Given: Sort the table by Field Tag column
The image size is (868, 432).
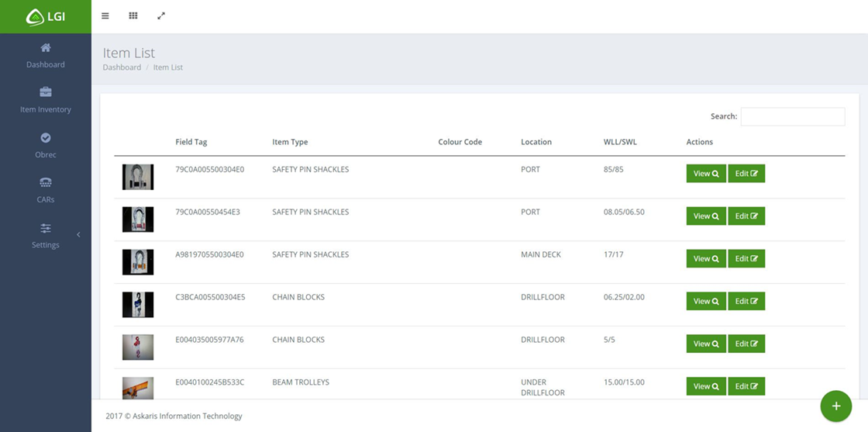Looking at the screenshot, I should point(191,142).
